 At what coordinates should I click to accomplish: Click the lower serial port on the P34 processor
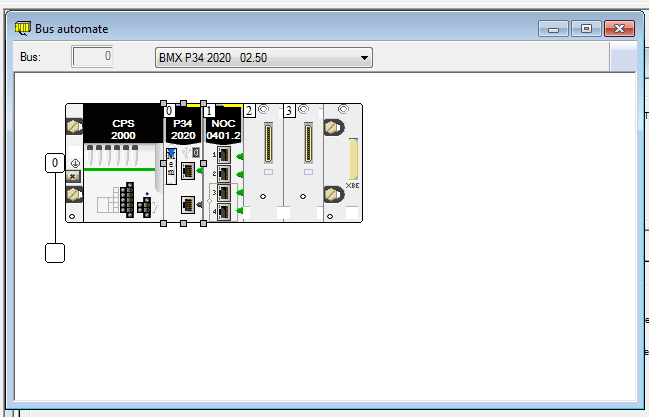pos(186,205)
